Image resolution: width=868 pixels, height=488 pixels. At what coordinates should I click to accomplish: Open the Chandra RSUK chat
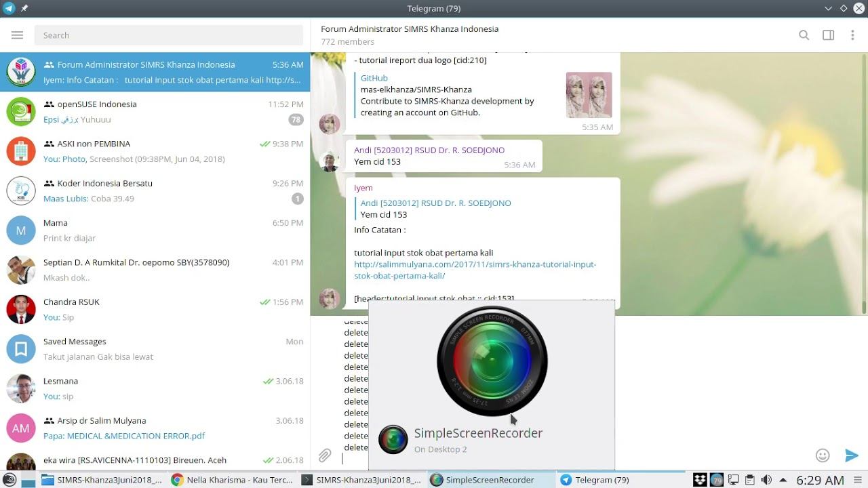pyautogui.click(x=155, y=309)
